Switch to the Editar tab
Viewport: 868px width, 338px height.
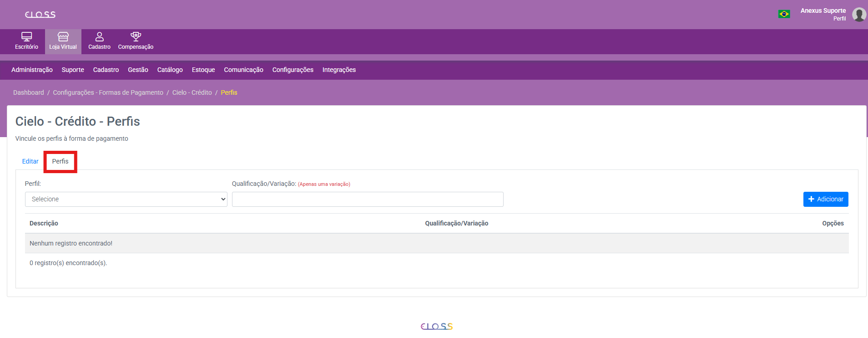coord(30,161)
